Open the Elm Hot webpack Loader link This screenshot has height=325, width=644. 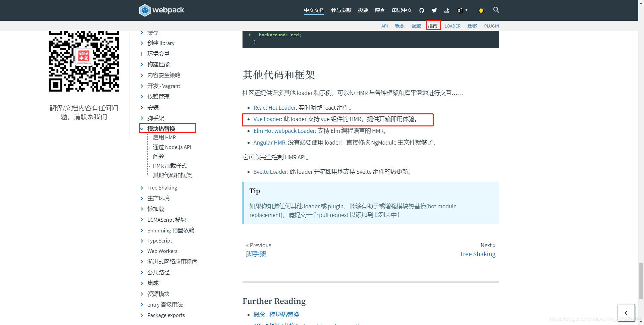284,131
